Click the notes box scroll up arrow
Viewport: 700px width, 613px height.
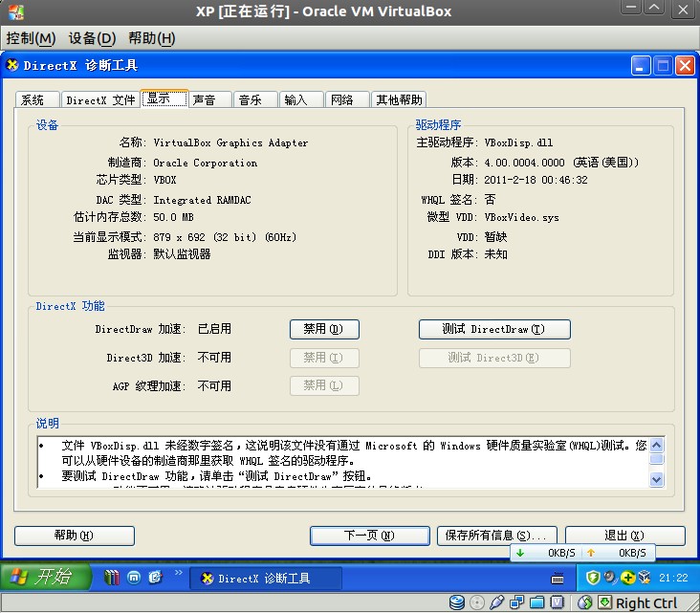point(656,445)
